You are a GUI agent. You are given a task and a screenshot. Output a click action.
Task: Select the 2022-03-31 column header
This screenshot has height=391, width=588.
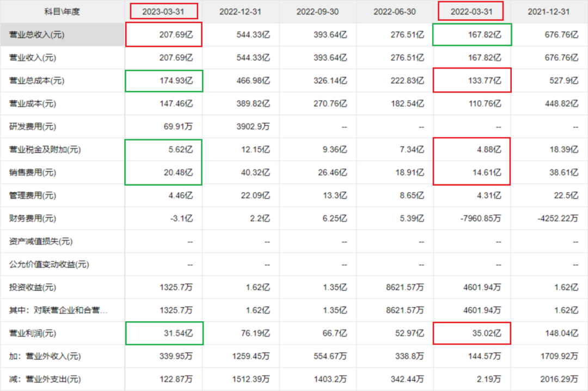tap(471, 11)
